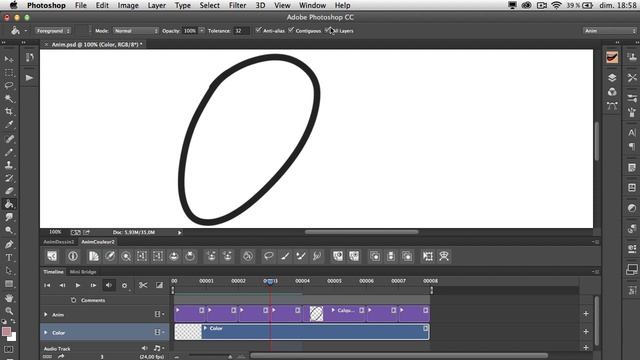Select the Clone Stamp tool
The width and height of the screenshot is (640, 360).
pyautogui.click(x=9, y=165)
